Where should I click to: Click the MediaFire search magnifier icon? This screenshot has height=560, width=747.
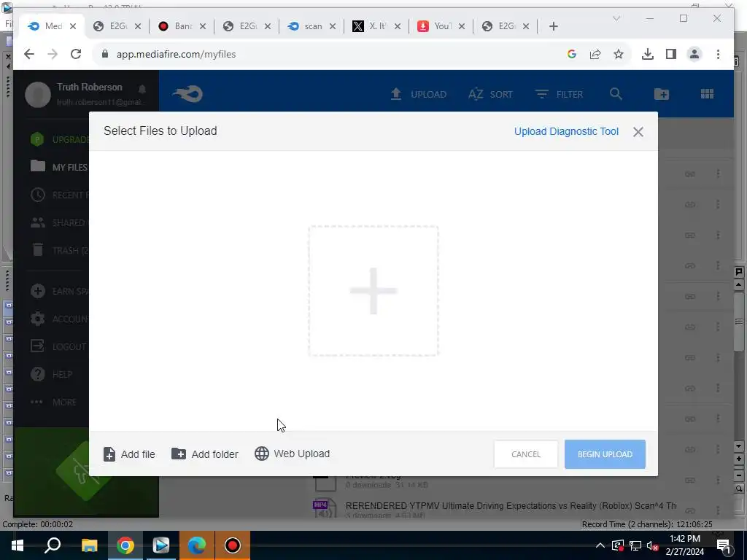click(x=616, y=94)
